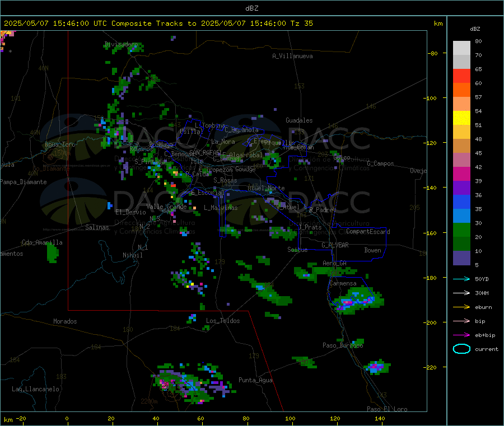Click the 50YD cyan arrow legend icon
Viewport: 504px width, 426px height.
pos(461,279)
